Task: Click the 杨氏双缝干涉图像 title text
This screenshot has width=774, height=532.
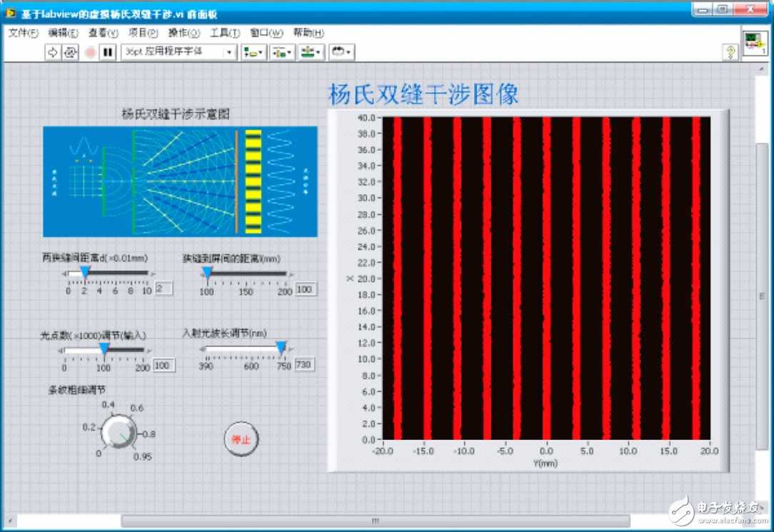Action: click(423, 94)
